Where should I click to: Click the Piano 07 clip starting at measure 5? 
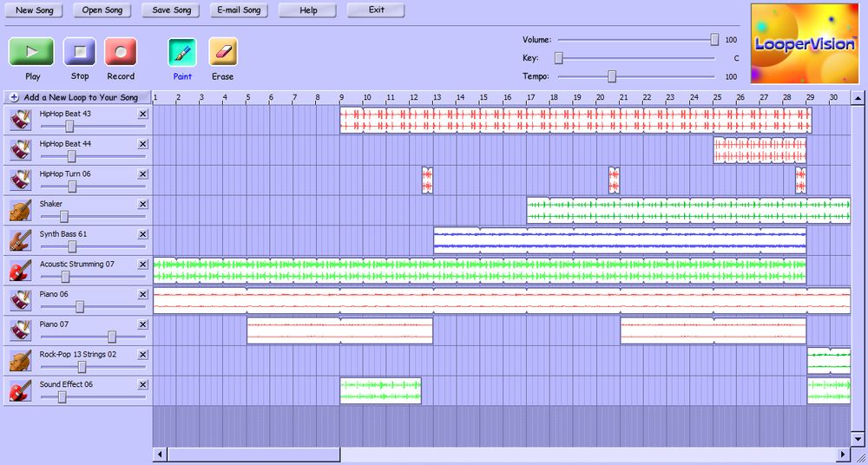pyautogui.click(x=339, y=331)
